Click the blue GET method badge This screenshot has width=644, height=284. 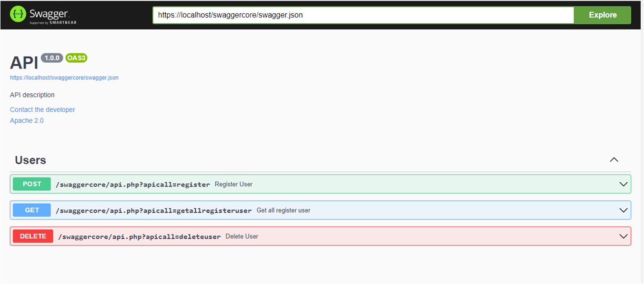[x=31, y=210]
